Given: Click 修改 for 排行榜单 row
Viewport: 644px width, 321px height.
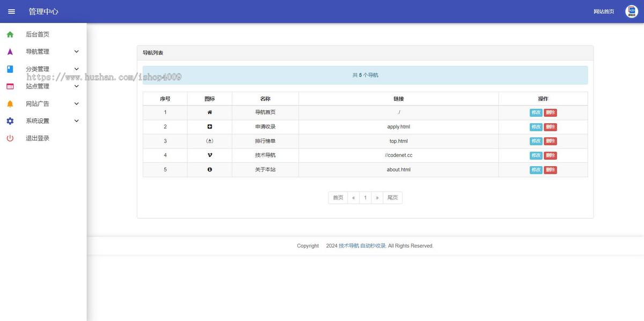Looking at the screenshot, I should pyautogui.click(x=536, y=141).
